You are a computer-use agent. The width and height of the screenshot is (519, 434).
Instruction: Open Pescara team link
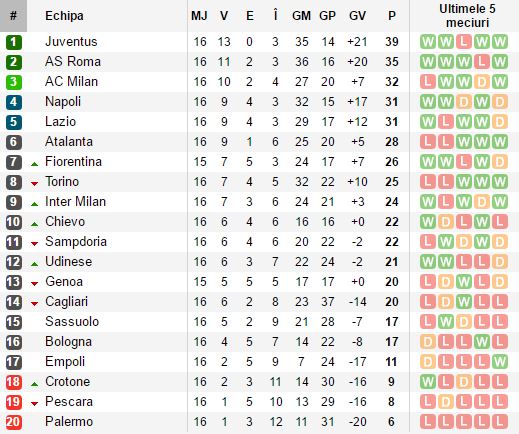pyautogui.click(x=69, y=402)
